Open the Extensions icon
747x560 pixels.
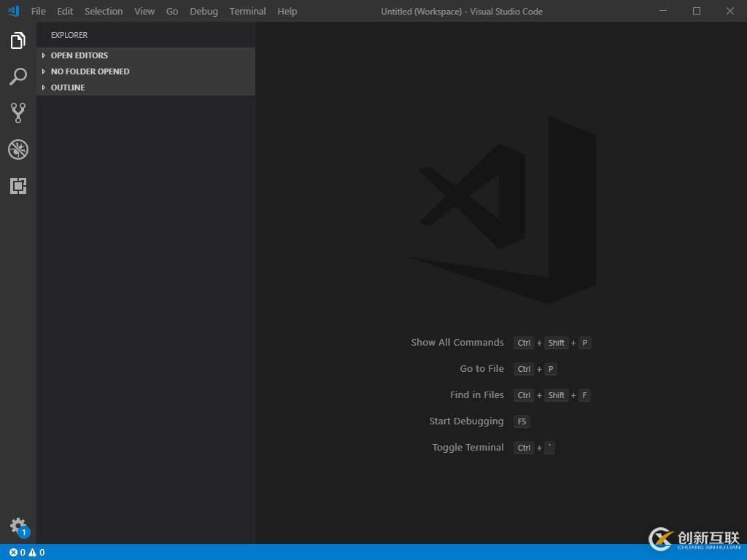click(x=18, y=186)
